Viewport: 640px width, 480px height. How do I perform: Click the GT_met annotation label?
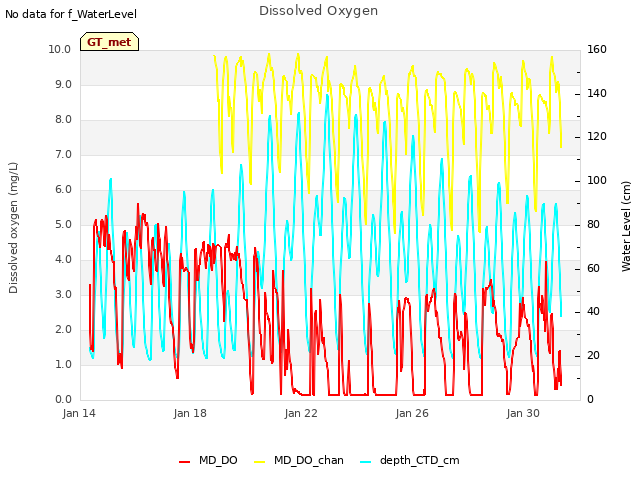point(109,42)
